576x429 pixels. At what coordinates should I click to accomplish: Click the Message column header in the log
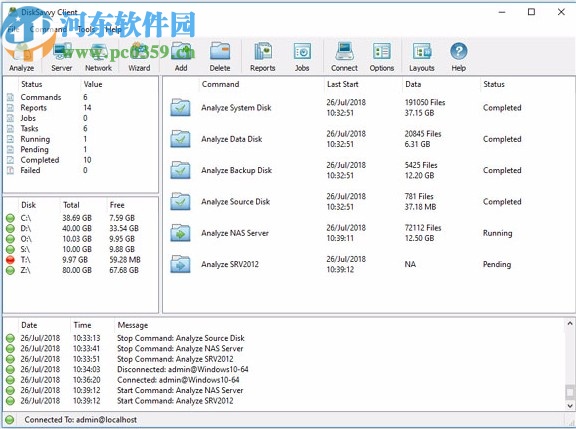tap(133, 325)
